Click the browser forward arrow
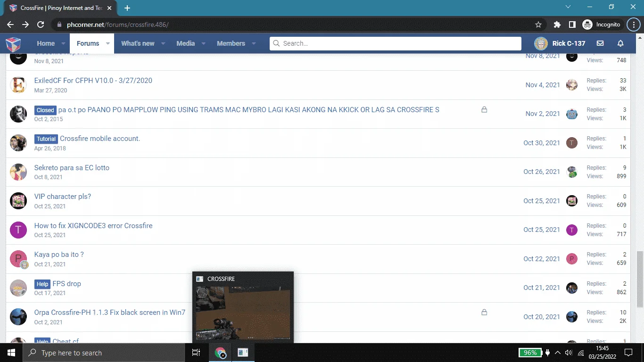This screenshot has width=644, height=362. coord(25,25)
